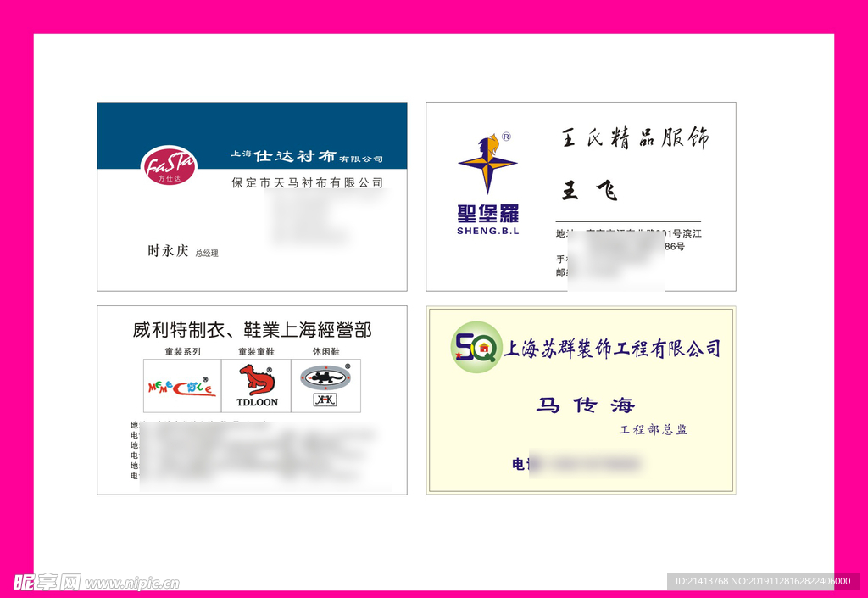This screenshot has width=868, height=598.
Task: Click the heading 上海苏群装饰工程有限公司
Action: tap(612, 349)
